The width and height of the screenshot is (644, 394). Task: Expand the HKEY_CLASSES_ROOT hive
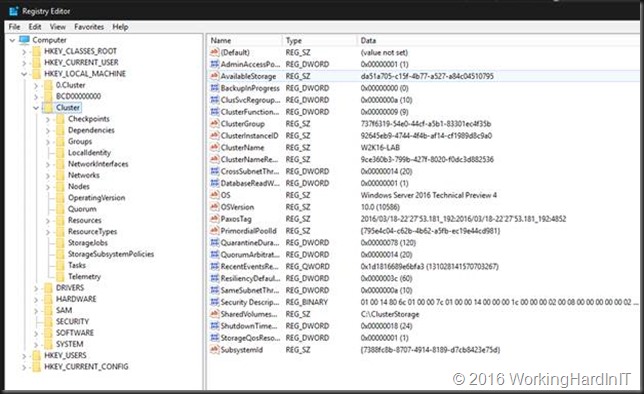pos(24,52)
